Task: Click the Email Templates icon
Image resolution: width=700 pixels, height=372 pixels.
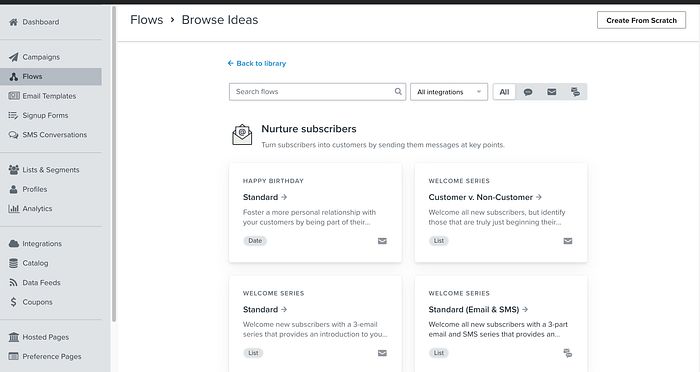Action: click(14, 96)
